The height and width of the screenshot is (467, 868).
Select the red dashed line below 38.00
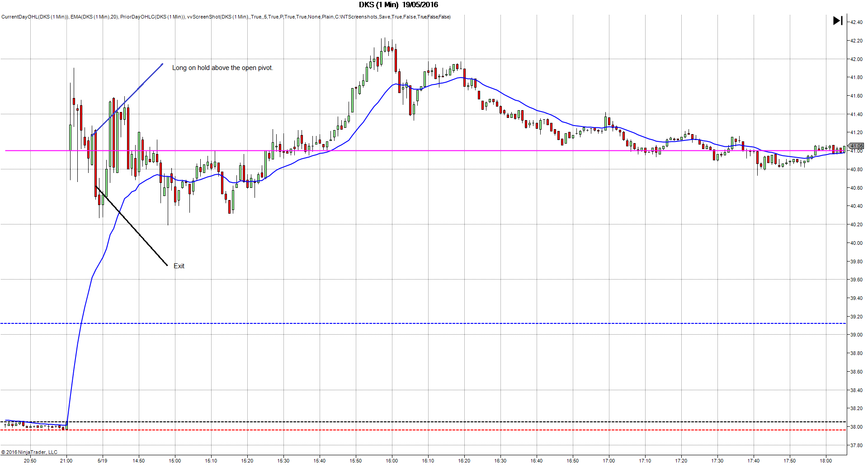(x=423, y=430)
